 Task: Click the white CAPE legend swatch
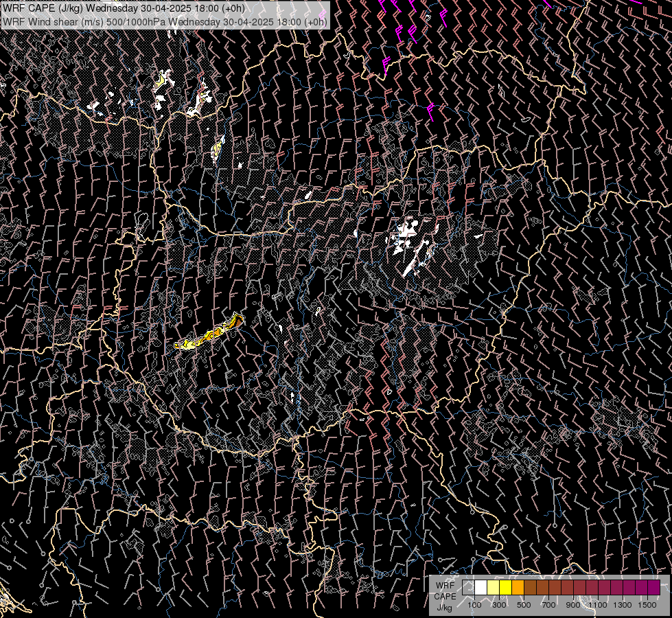pyautogui.click(x=481, y=588)
